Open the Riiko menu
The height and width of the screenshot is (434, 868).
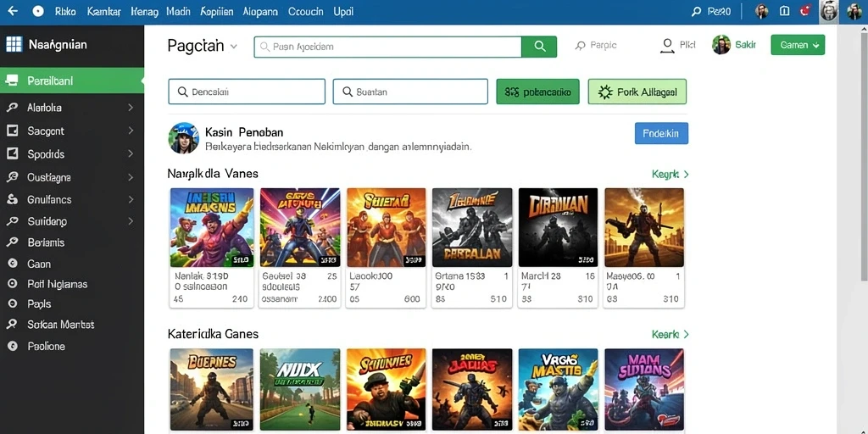pyautogui.click(x=65, y=12)
